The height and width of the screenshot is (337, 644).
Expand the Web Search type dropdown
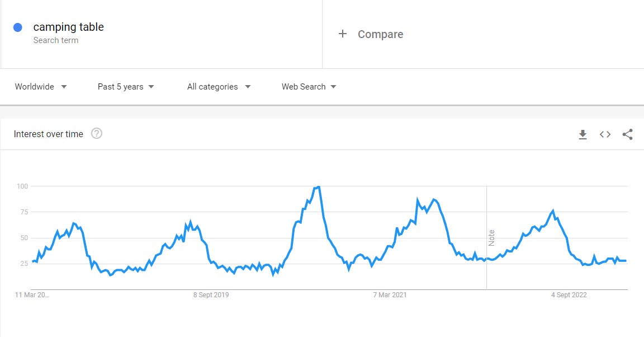(309, 87)
